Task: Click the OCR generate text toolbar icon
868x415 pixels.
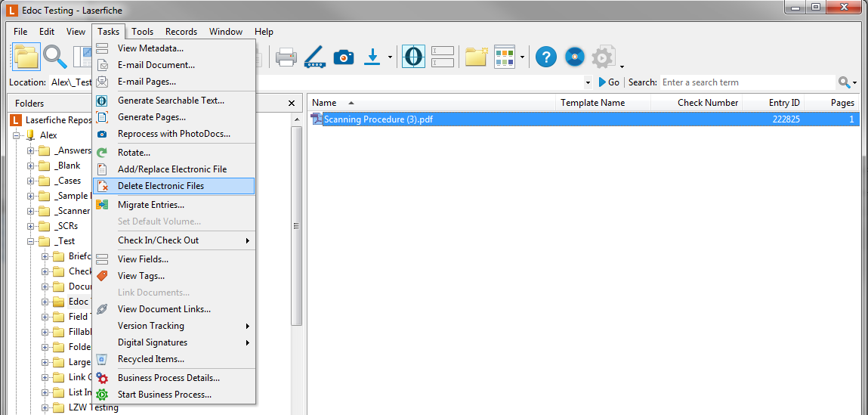Action: (413, 57)
